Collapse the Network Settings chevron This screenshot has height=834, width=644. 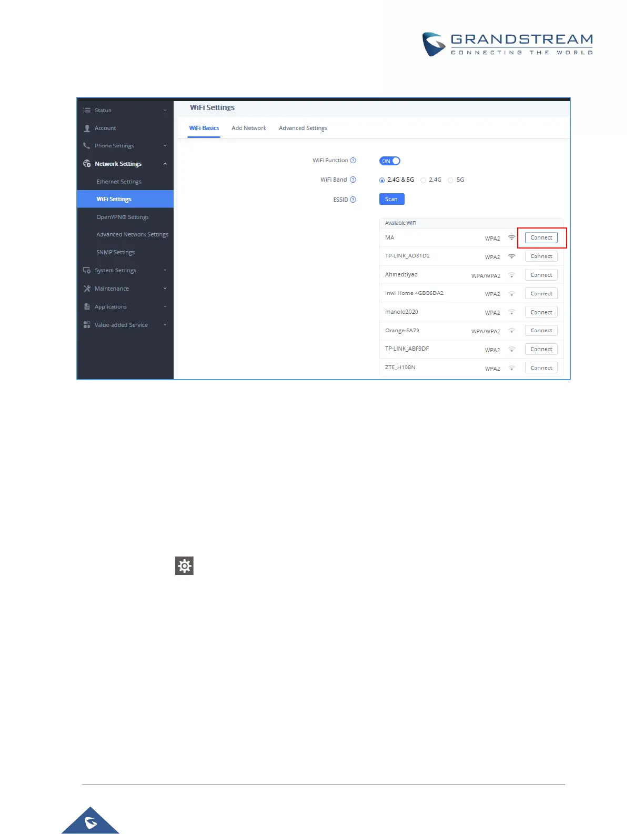pyautogui.click(x=165, y=164)
